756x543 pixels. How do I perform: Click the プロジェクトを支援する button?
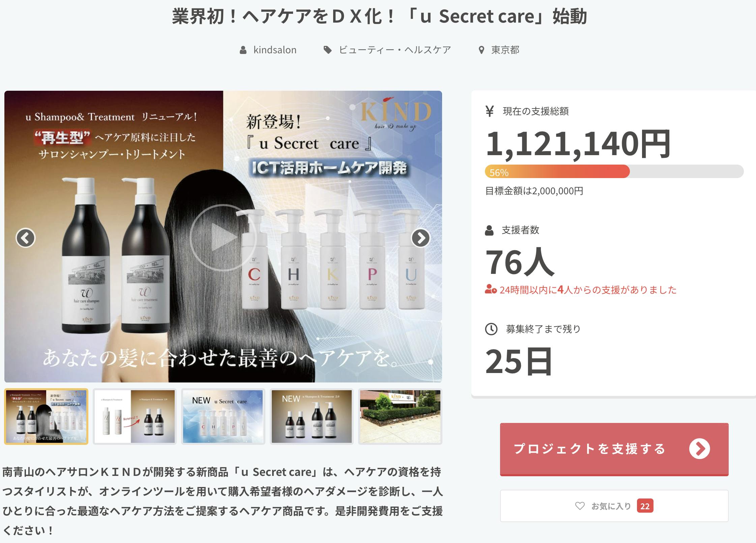pos(614,449)
